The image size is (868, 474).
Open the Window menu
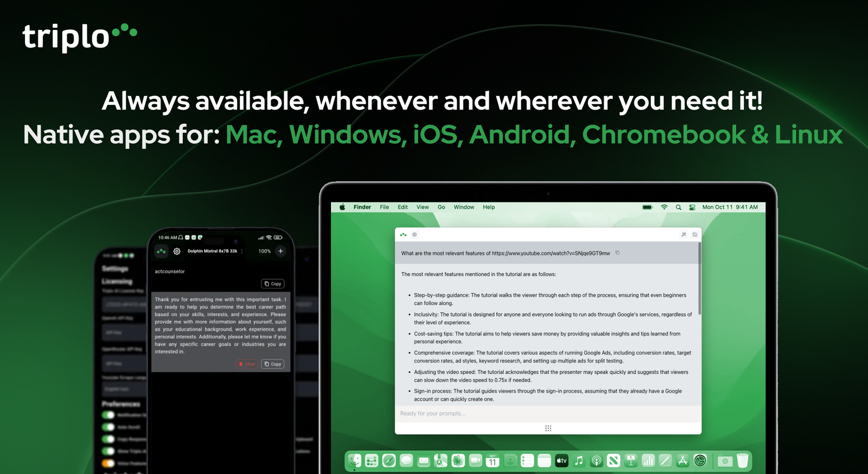(464, 207)
